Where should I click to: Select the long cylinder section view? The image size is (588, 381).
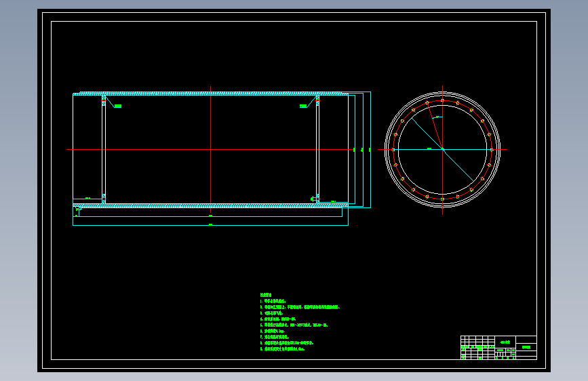point(210,150)
